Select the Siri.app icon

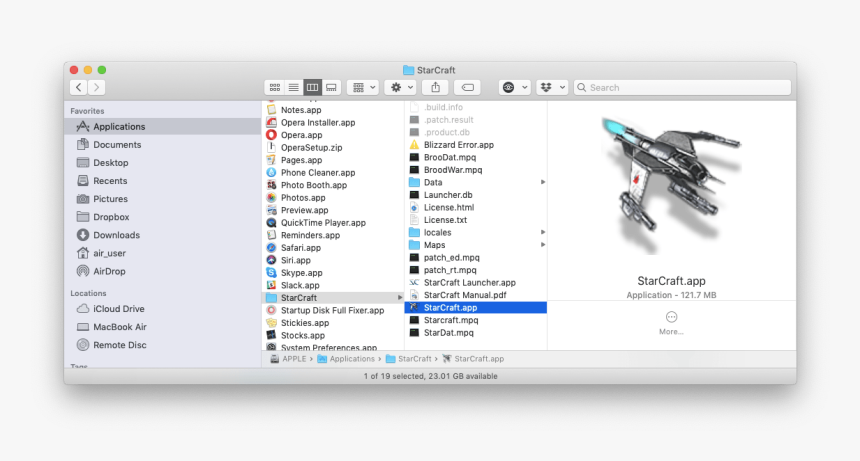(x=271, y=260)
